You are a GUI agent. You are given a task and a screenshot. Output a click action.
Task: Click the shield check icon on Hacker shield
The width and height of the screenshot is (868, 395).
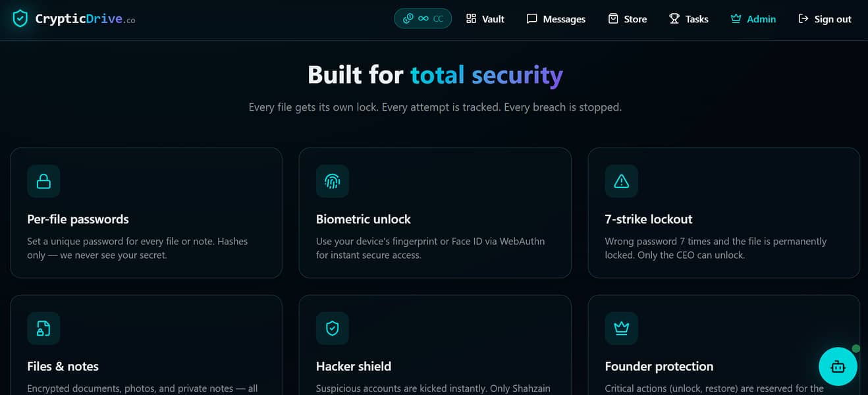(333, 329)
